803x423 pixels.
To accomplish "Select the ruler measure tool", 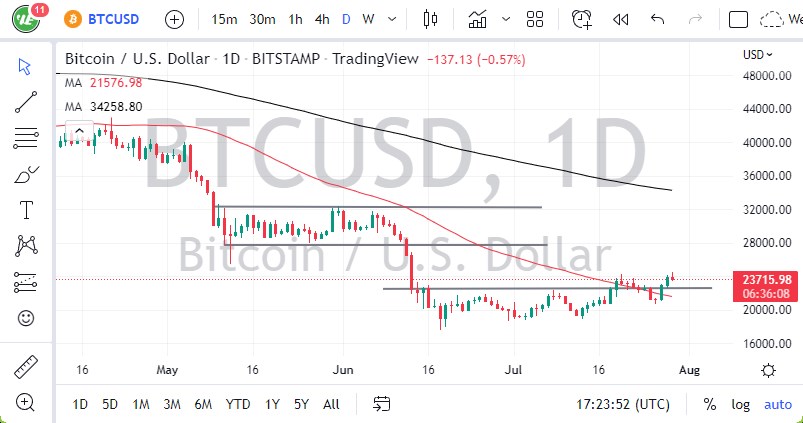I will coord(25,366).
